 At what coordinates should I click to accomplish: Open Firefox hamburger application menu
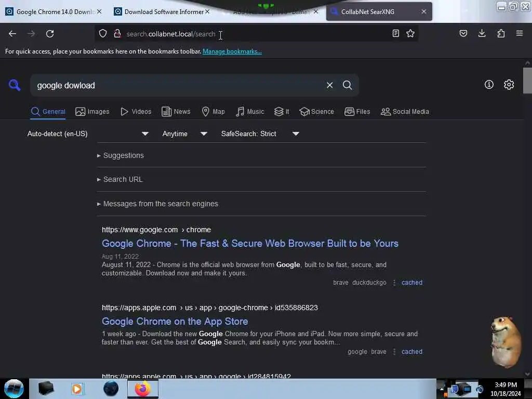[x=520, y=33]
